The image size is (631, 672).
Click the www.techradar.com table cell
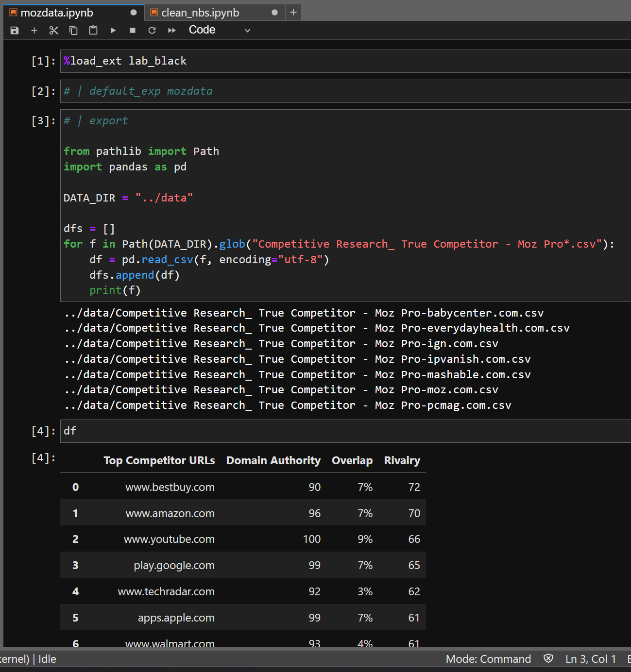pos(166,592)
